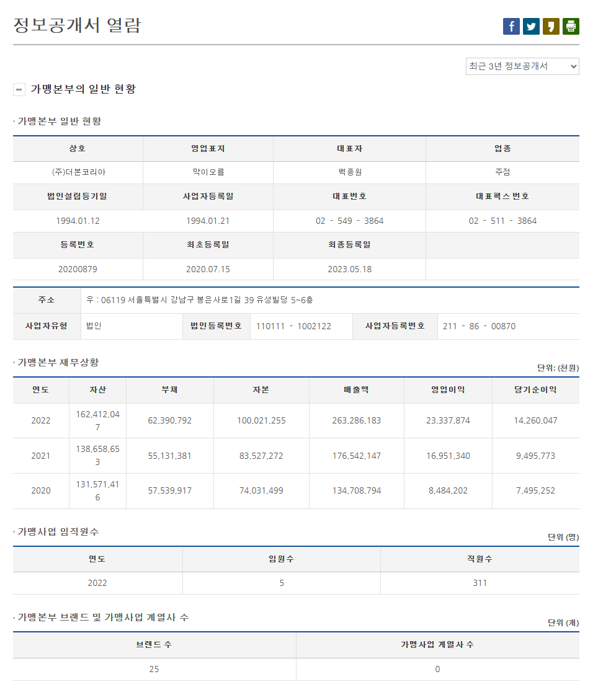Select the 직원수 value 311
Image resolution: width=598 pixels, height=700 pixels.
[x=480, y=583]
